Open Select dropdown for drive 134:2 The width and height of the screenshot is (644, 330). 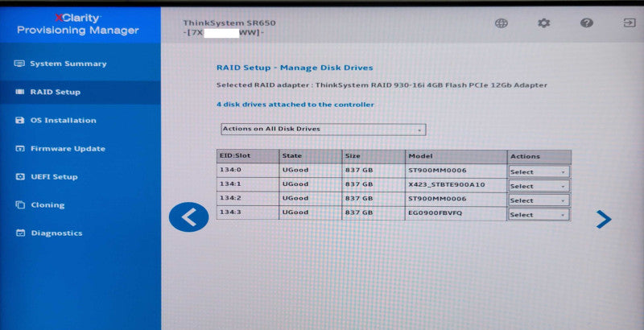(539, 200)
